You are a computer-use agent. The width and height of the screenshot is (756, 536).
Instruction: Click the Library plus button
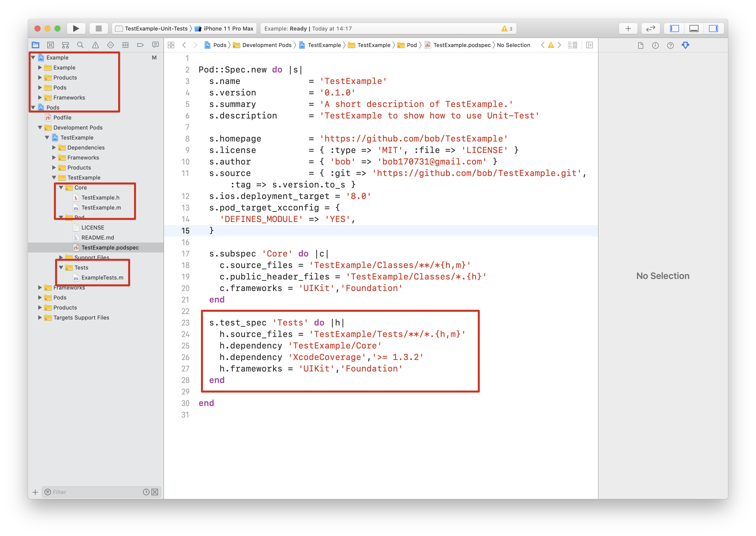point(628,28)
